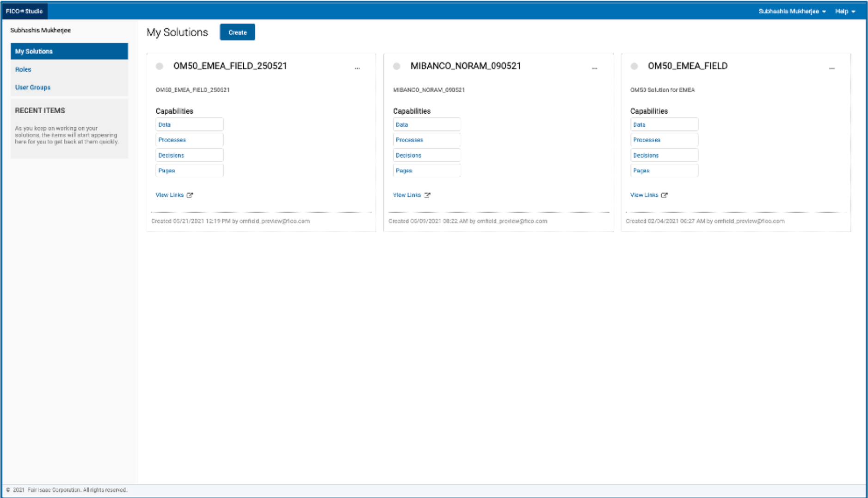This screenshot has height=498, width=868.
Task: Open Processes capability of MIBANCO_NORAM_090521
Action: click(427, 140)
